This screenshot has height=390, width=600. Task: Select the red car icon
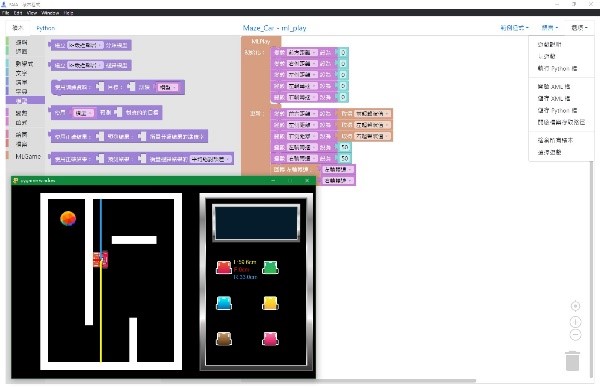224,267
